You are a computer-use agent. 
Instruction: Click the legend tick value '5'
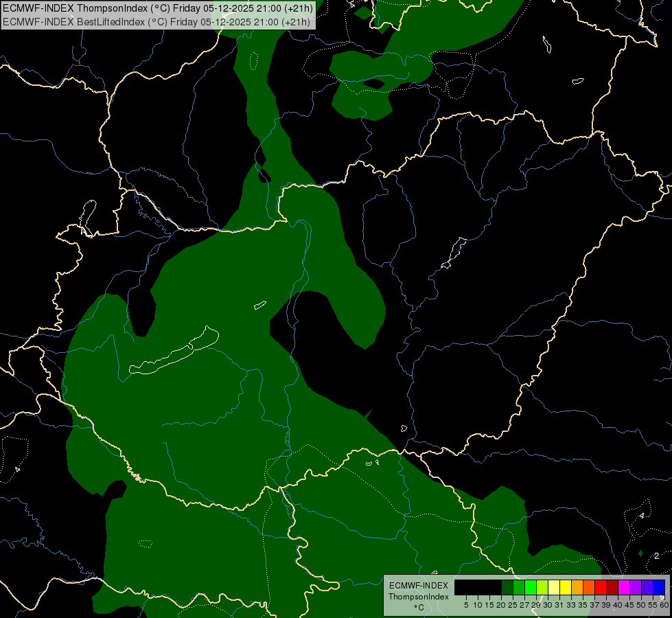pyautogui.click(x=466, y=605)
